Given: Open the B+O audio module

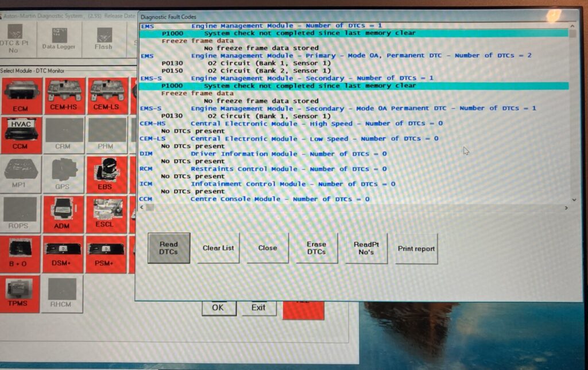Looking at the screenshot, I should click(19, 254).
